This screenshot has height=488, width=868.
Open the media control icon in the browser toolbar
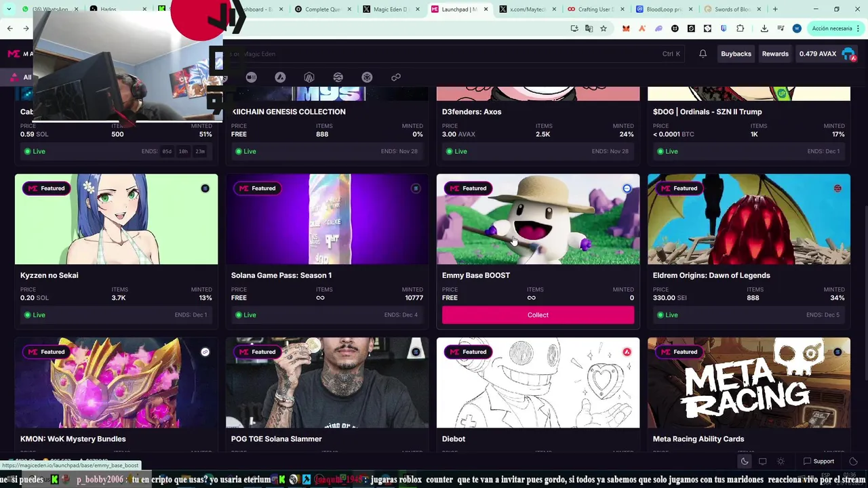[x=781, y=28]
